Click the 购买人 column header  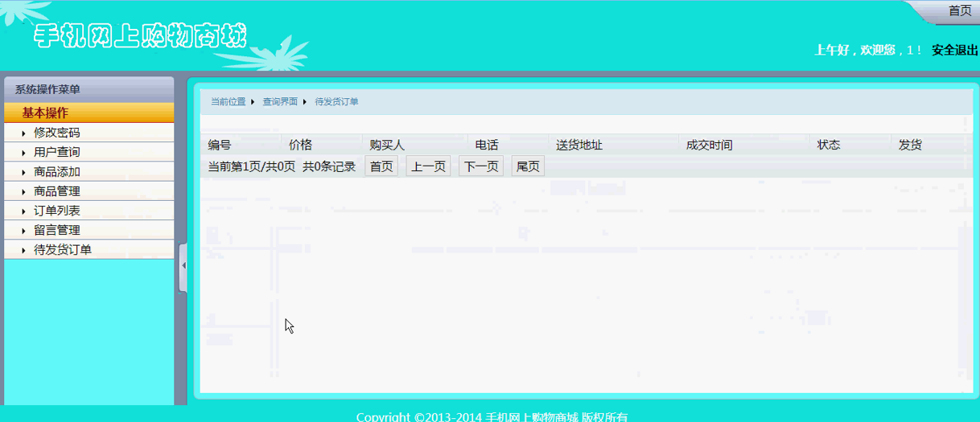pyautogui.click(x=387, y=145)
